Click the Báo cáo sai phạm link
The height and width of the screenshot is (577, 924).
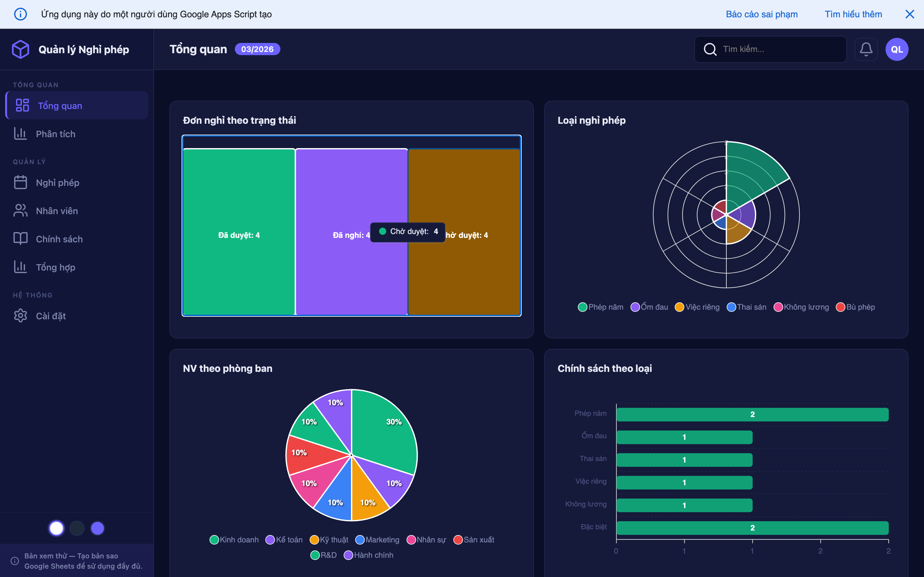tap(762, 14)
